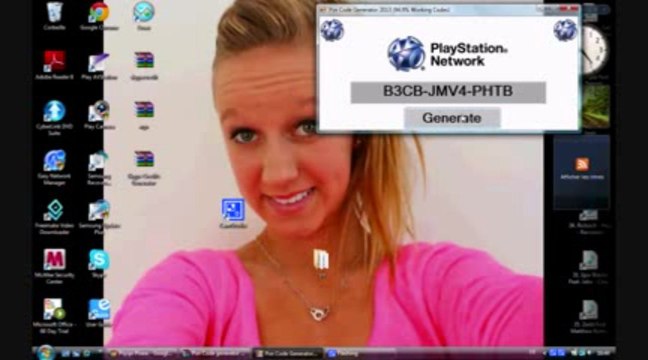
Task: Select the Adobe Reader 8 shortcut
Action: click(x=54, y=65)
